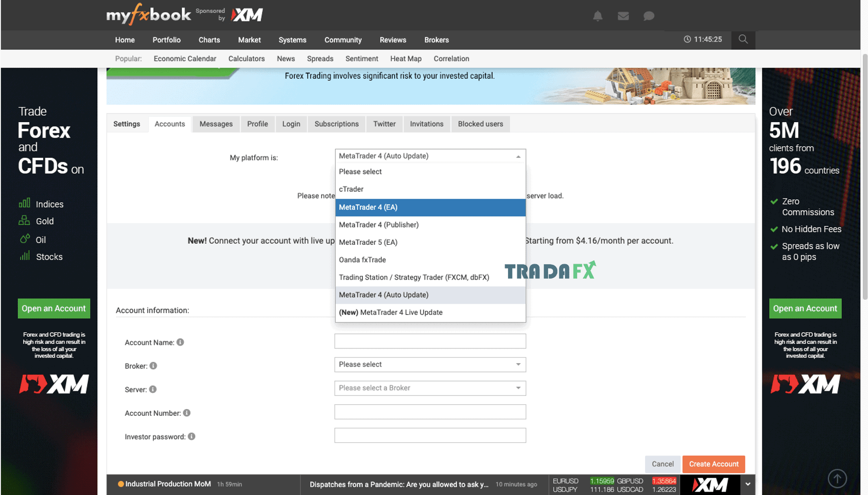Click the Investor password info icon
This screenshot has height=495, width=868.
[192, 437]
